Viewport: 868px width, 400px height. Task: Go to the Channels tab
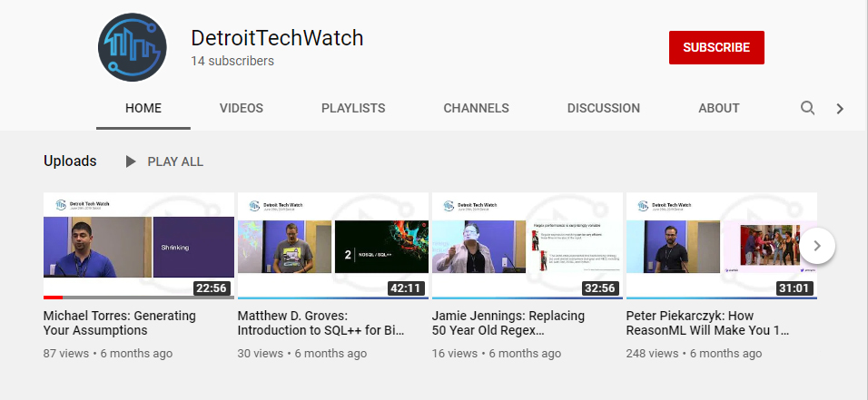pos(476,108)
